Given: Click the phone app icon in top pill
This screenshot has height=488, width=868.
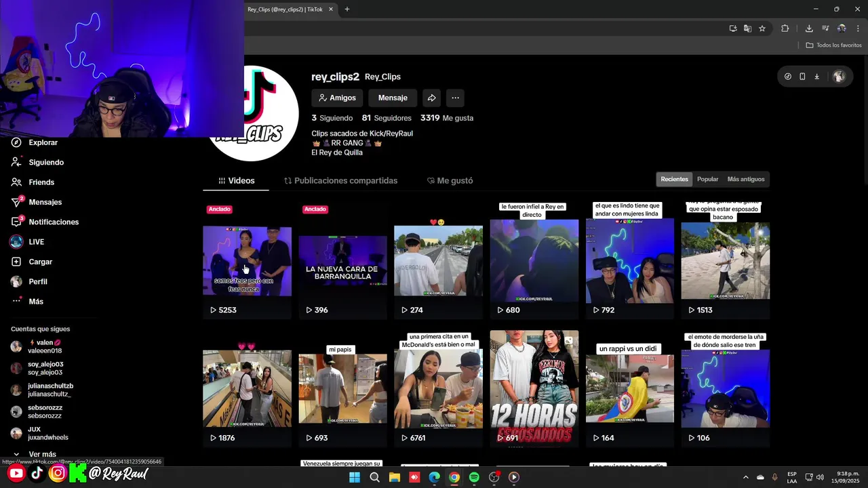Looking at the screenshot, I should pyautogui.click(x=802, y=77).
